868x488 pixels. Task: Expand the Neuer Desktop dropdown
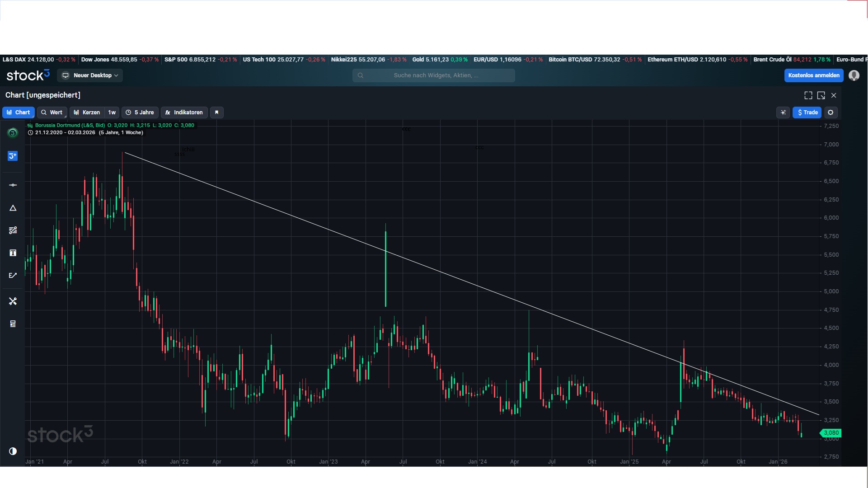click(x=90, y=75)
